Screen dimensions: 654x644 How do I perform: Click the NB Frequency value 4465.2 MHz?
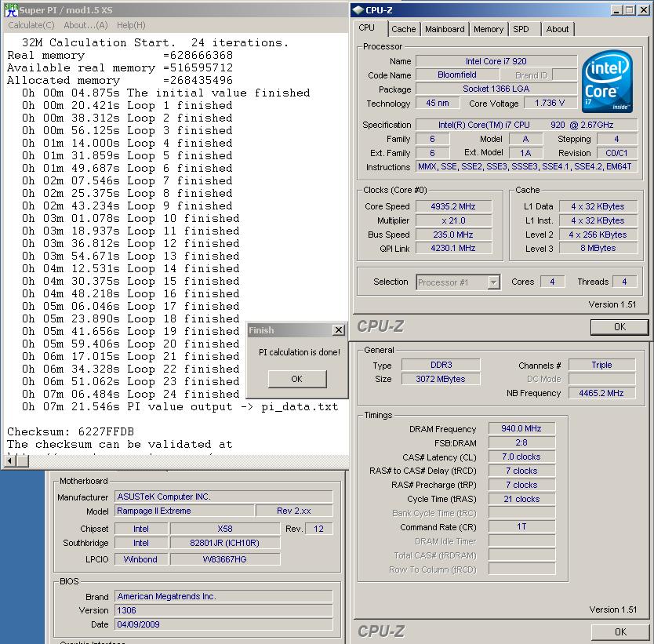coord(602,393)
